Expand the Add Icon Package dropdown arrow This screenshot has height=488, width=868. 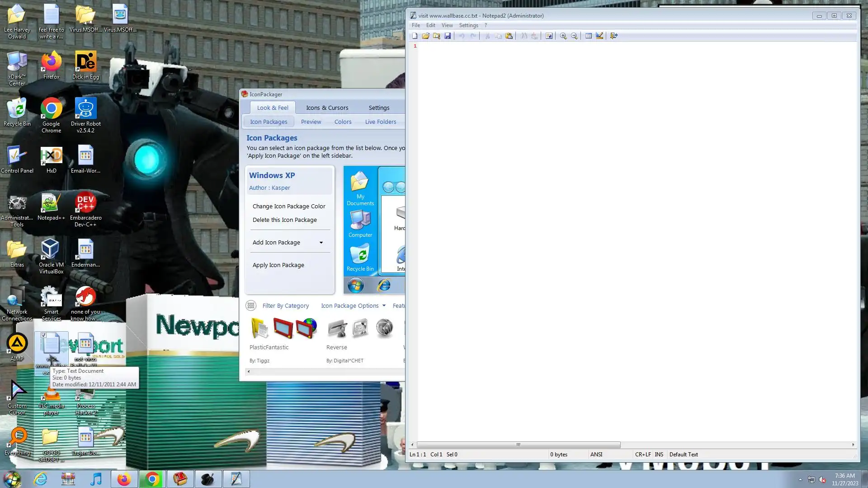[321, 243]
